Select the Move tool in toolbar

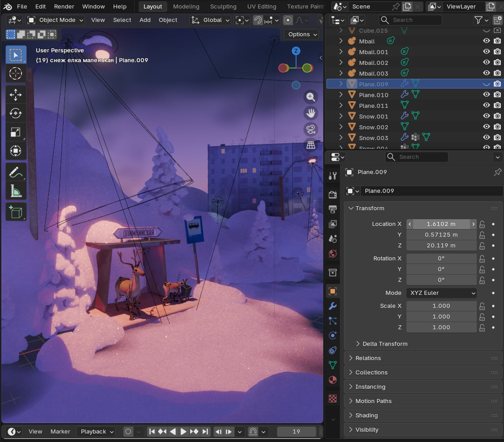coord(16,94)
